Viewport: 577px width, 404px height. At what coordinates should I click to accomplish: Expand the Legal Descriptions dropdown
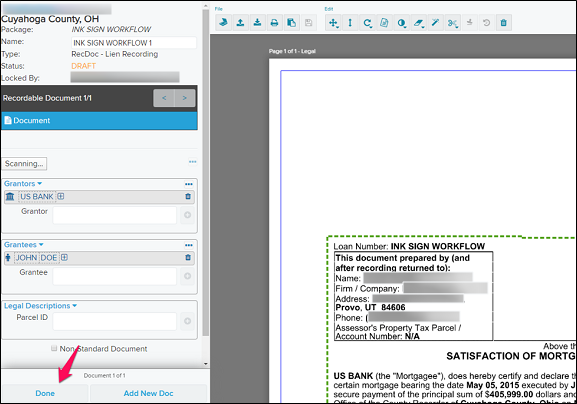(40, 306)
